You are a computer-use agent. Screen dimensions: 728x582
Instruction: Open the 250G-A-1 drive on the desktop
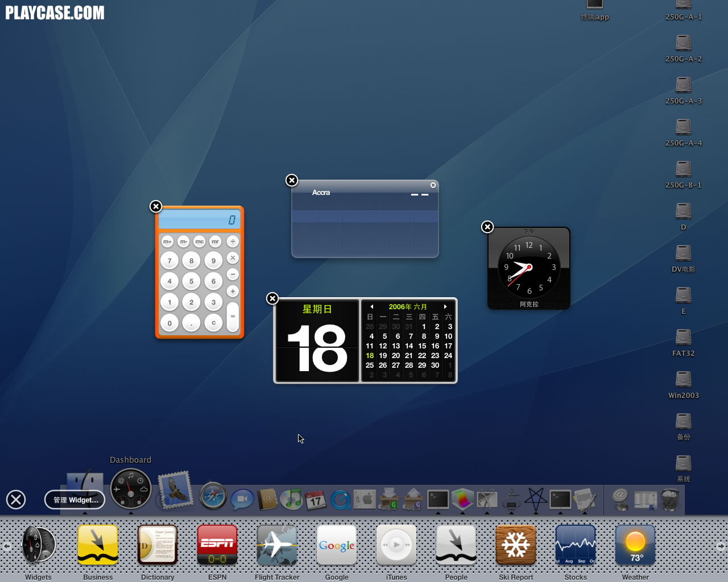(x=684, y=11)
